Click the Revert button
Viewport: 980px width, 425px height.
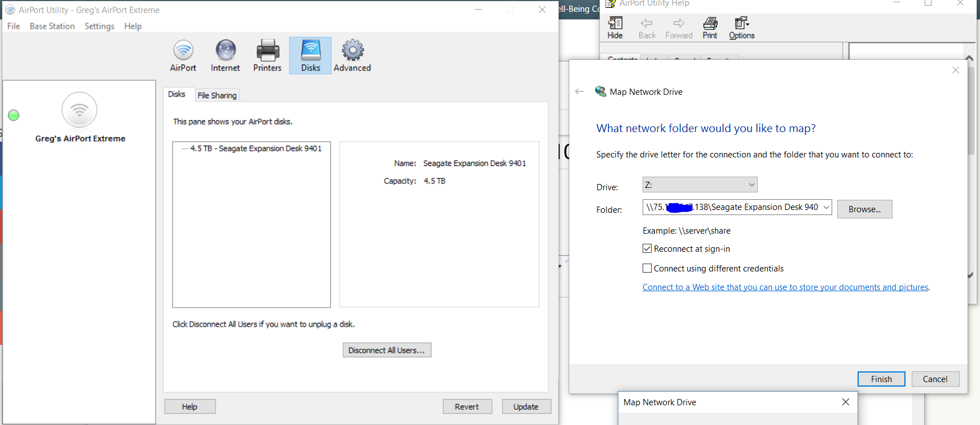click(x=467, y=406)
